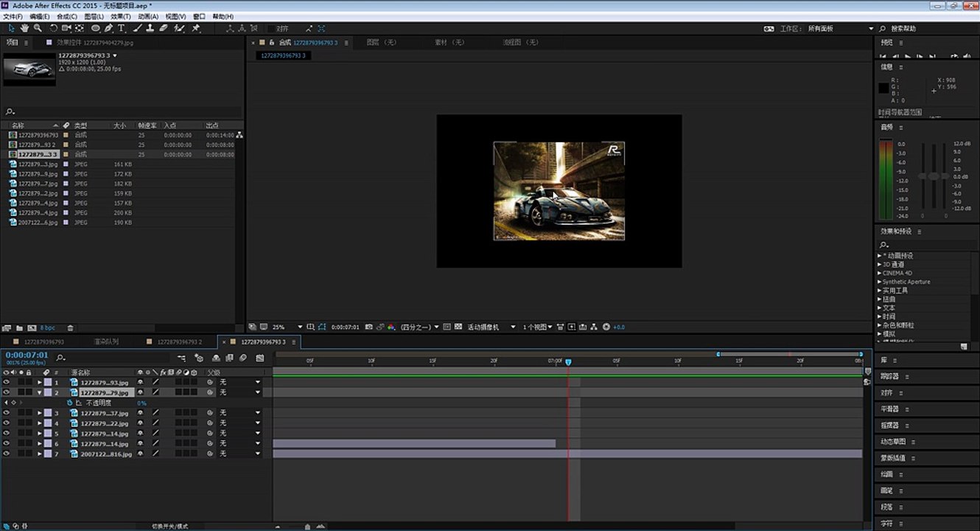980x531 pixels.
Task: Click the viewer current time 0:00:07:01
Action: 346,327
